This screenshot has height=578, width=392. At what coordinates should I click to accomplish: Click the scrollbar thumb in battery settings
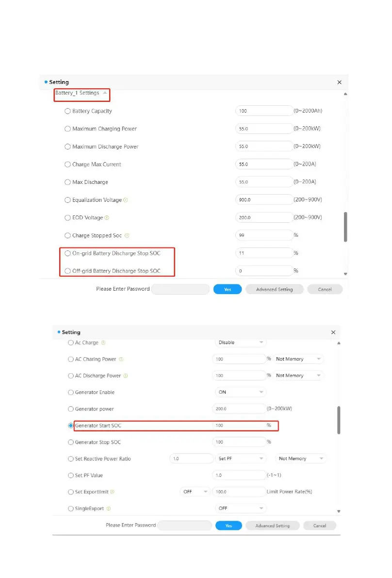pyautogui.click(x=345, y=226)
